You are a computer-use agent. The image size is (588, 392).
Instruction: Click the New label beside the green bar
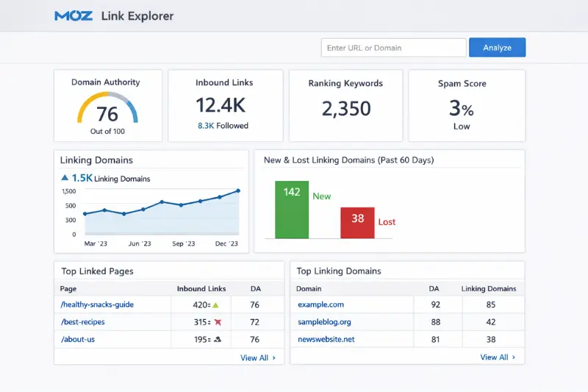[x=322, y=196]
